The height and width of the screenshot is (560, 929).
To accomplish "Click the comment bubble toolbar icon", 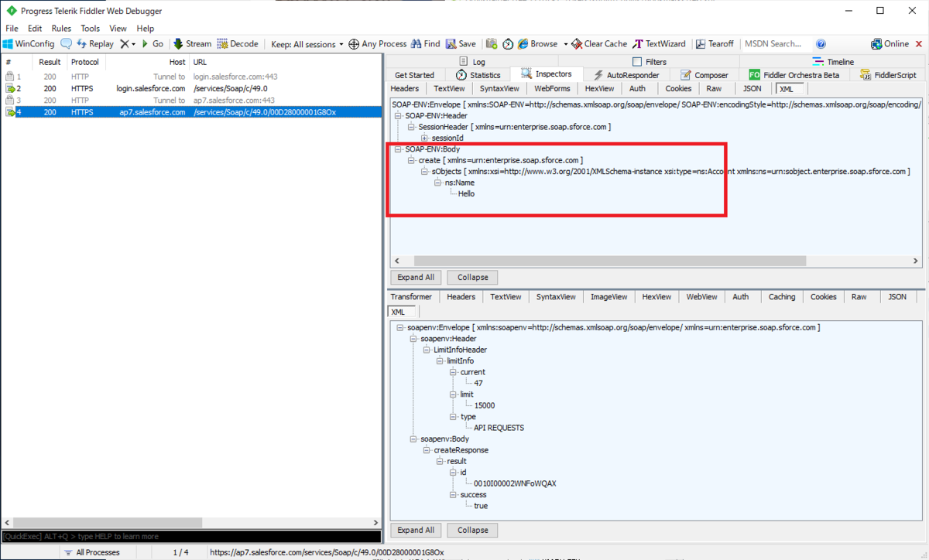I will [66, 44].
